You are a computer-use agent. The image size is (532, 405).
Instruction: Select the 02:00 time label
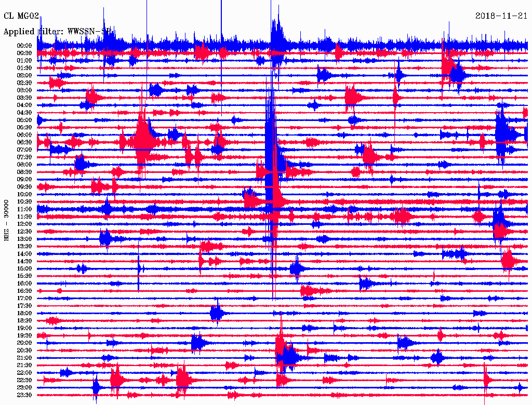click(24, 76)
